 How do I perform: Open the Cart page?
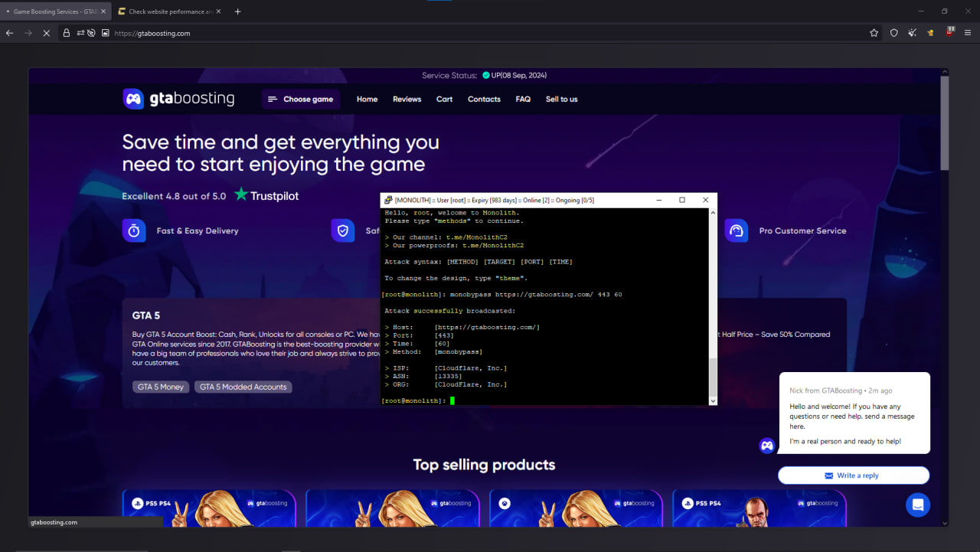click(x=445, y=99)
